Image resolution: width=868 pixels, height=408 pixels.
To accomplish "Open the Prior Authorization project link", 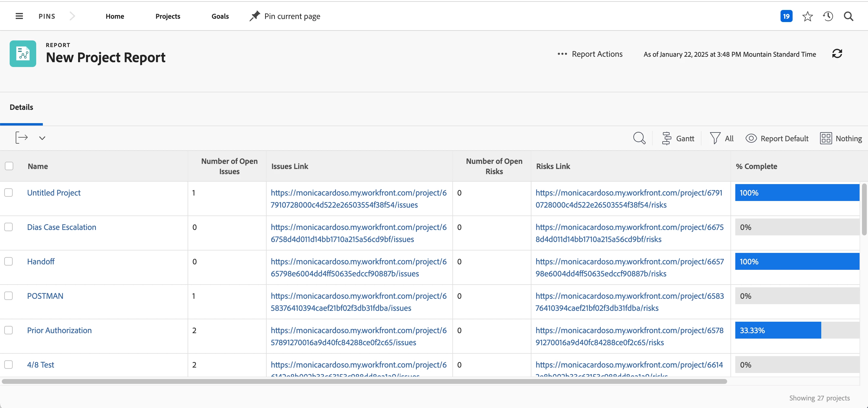I will 59,330.
